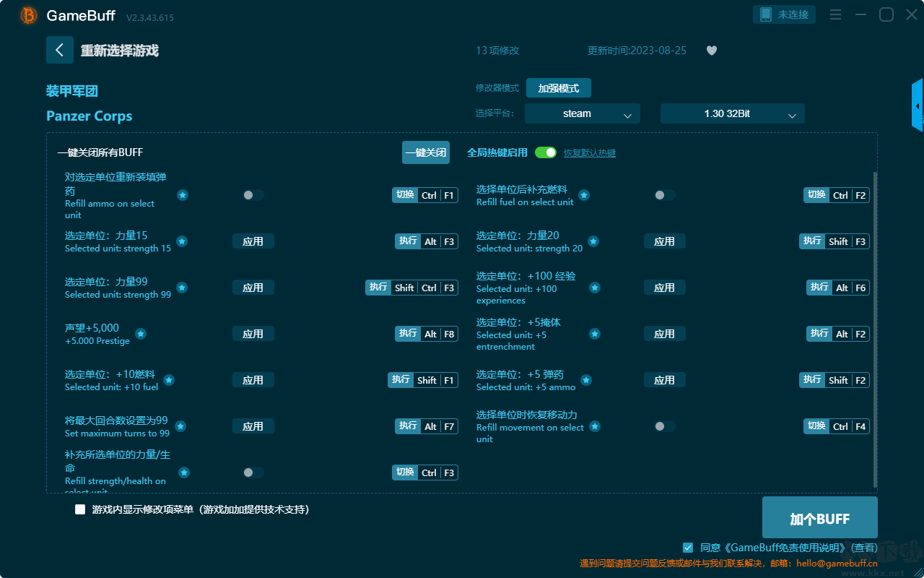The width and height of the screenshot is (924, 578).
Task: Click the 加个BUFF button
Action: (x=820, y=518)
